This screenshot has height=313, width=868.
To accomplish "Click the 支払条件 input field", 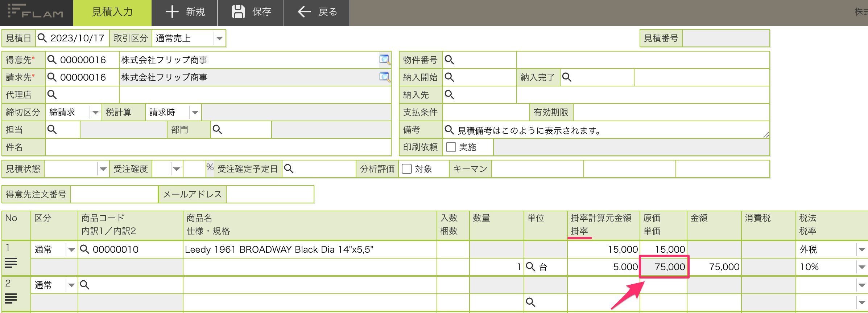I will [486, 113].
